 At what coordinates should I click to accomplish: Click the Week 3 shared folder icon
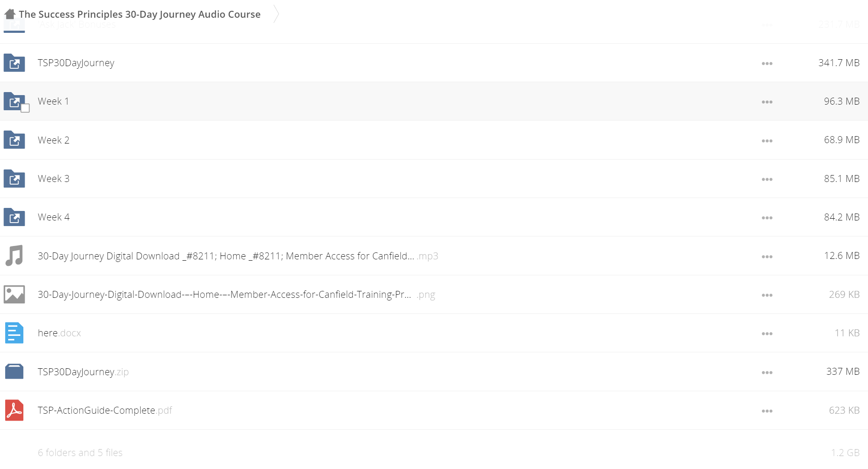pyautogui.click(x=14, y=179)
